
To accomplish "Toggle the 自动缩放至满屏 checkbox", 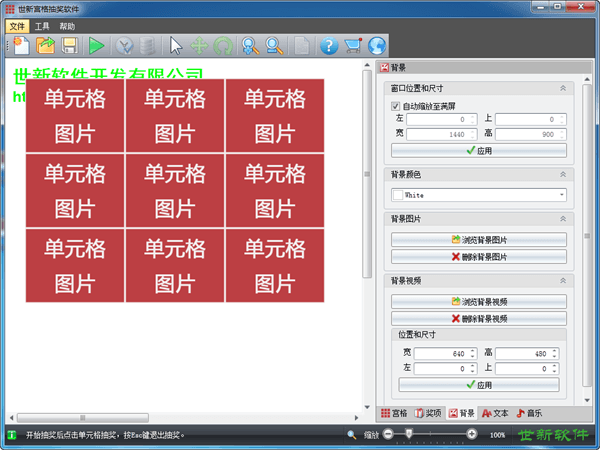I will 396,105.
